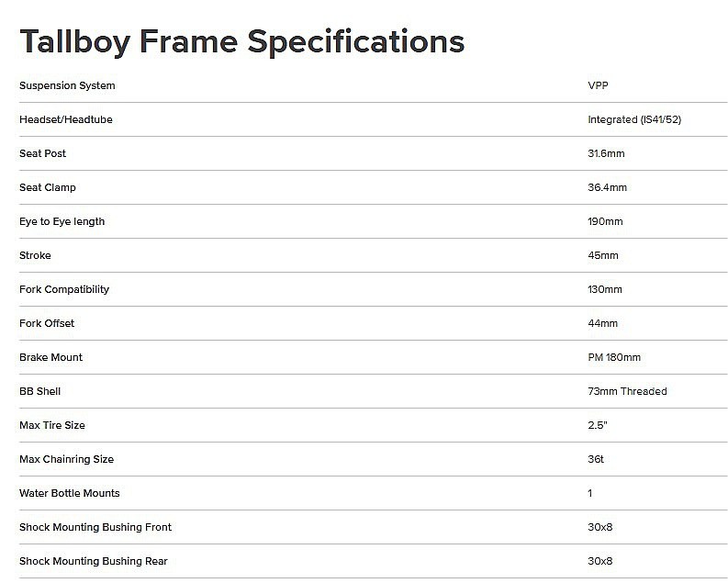The width and height of the screenshot is (728, 583).
Task: Click the Shock Mounting Bushing Rear label
Action: [x=94, y=561]
